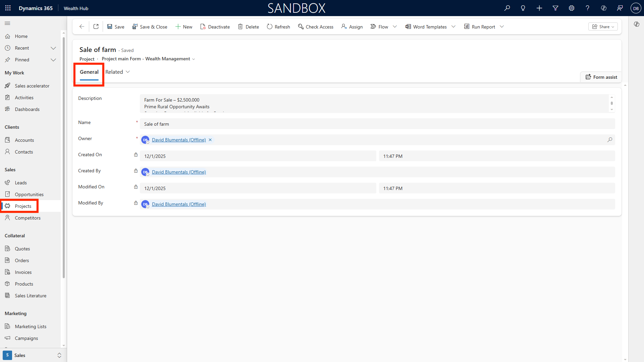
Task: Open record in new window icon
Action: point(96,26)
